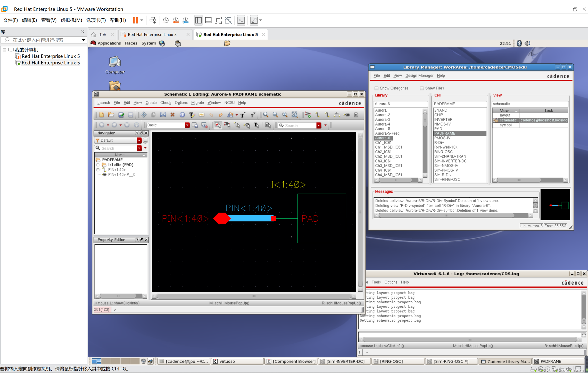Select the Move (stretch) tool icon
The image size is (588, 375).
coord(144,115)
